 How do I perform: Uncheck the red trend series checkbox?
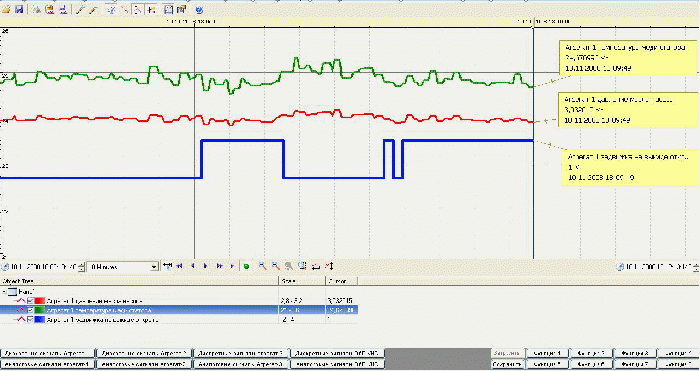coord(30,301)
